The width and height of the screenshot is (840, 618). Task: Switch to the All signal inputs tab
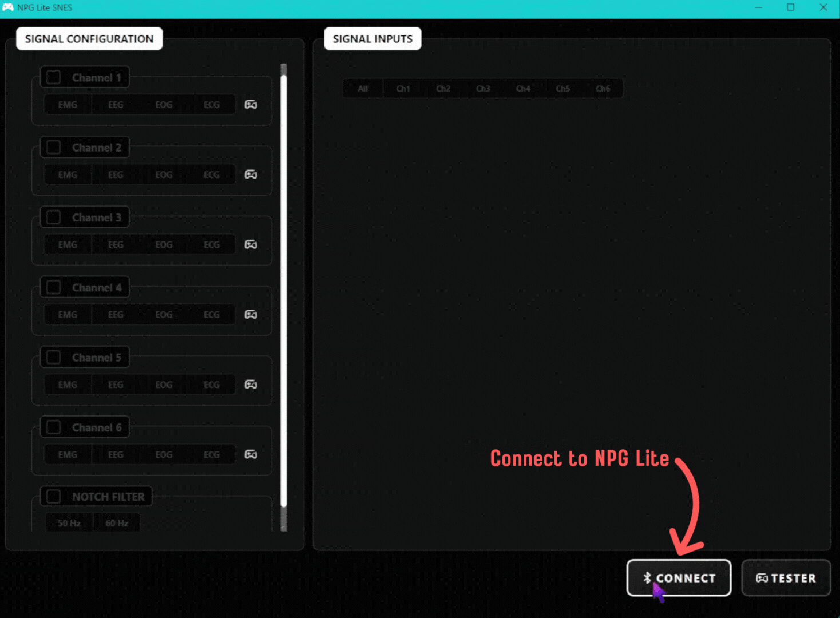pyautogui.click(x=363, y=89)
